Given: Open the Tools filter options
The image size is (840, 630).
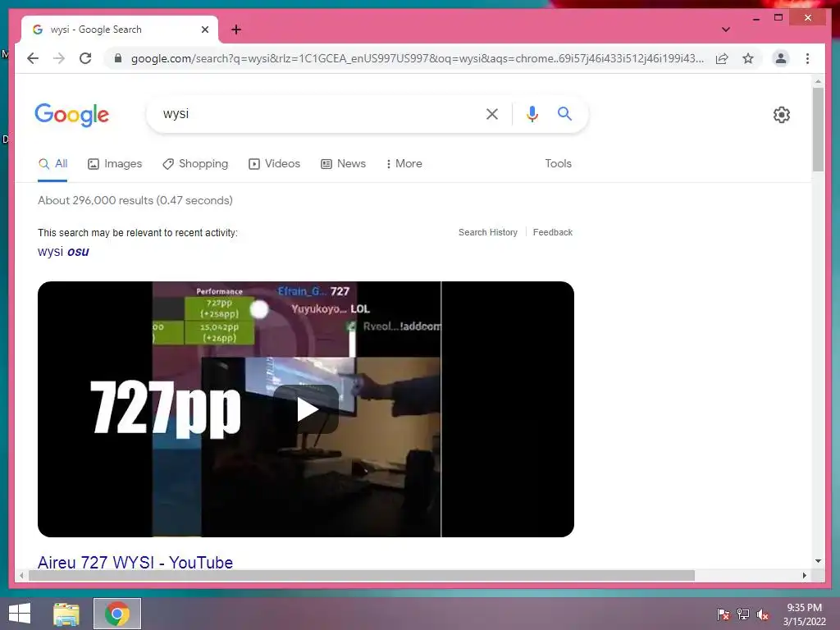Looking at the screenshot, I should pyautogui.click(x=558, y=164).
